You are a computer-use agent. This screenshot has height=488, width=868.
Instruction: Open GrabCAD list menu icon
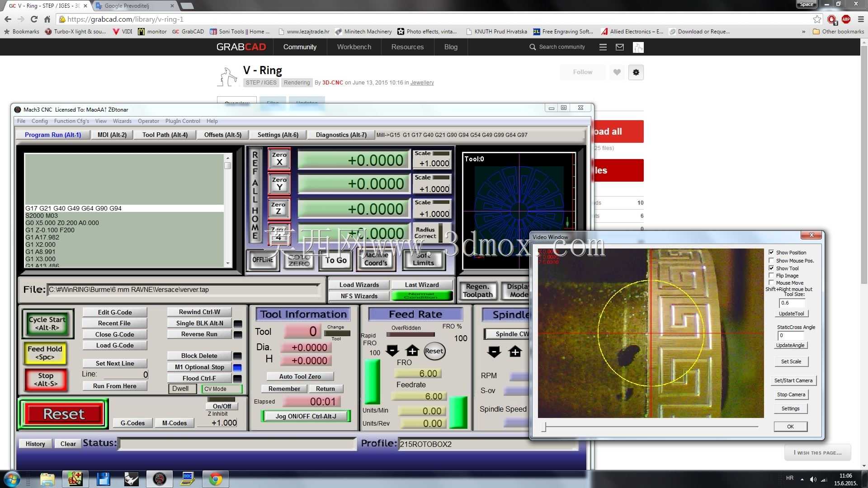point(603,47)
